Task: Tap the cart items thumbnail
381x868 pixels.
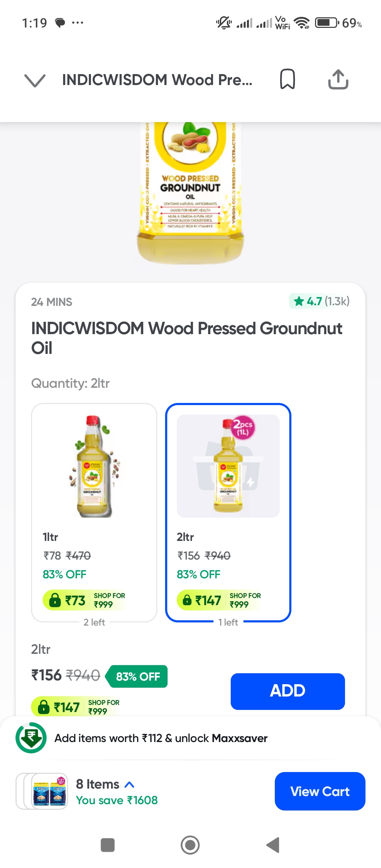Action: (x=42, y=791)
